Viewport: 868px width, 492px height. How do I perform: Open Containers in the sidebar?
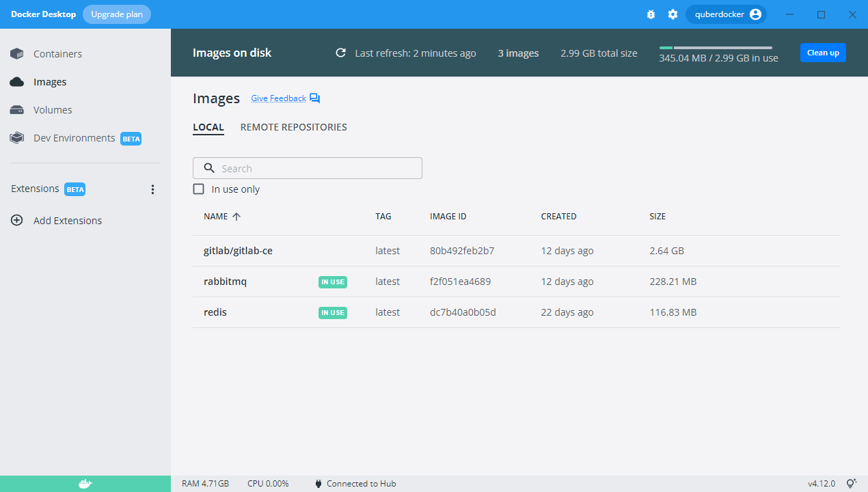point(57,54)
